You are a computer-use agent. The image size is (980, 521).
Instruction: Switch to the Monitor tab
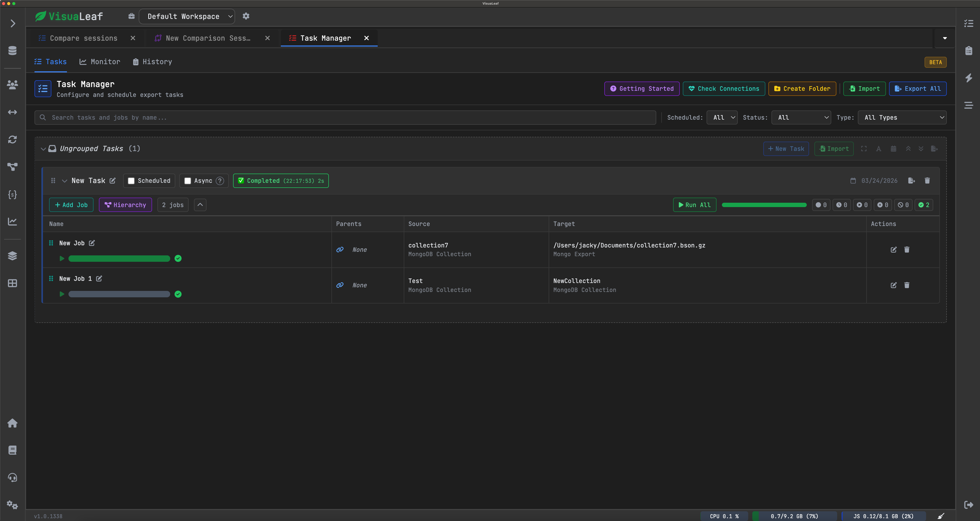100,62
